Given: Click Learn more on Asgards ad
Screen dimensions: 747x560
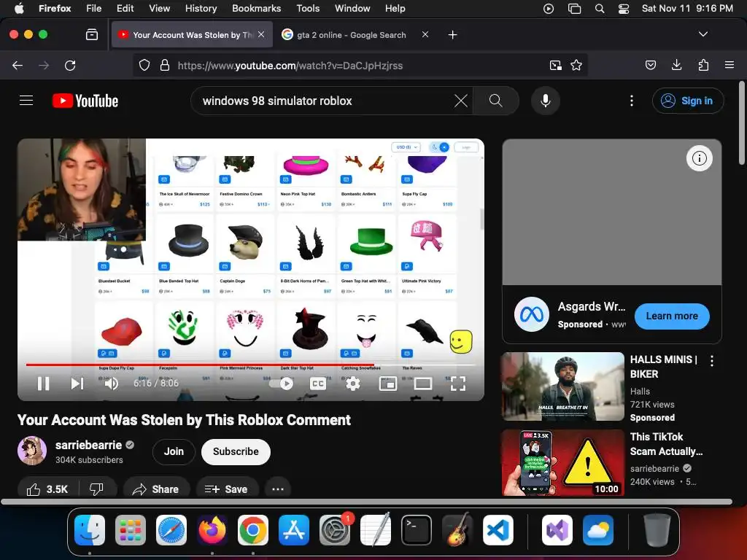Looking at the screenshot, I should pyautogui.click(x=672, y=316).
